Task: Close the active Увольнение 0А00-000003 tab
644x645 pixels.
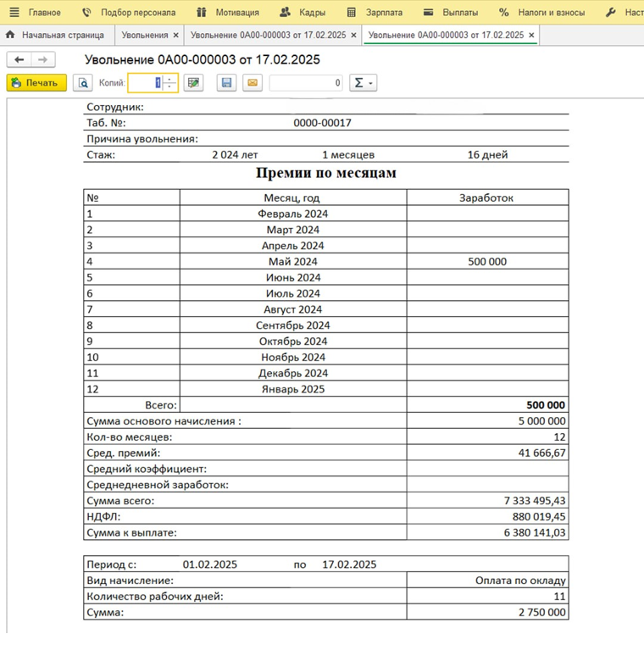Action: point(531,36)
